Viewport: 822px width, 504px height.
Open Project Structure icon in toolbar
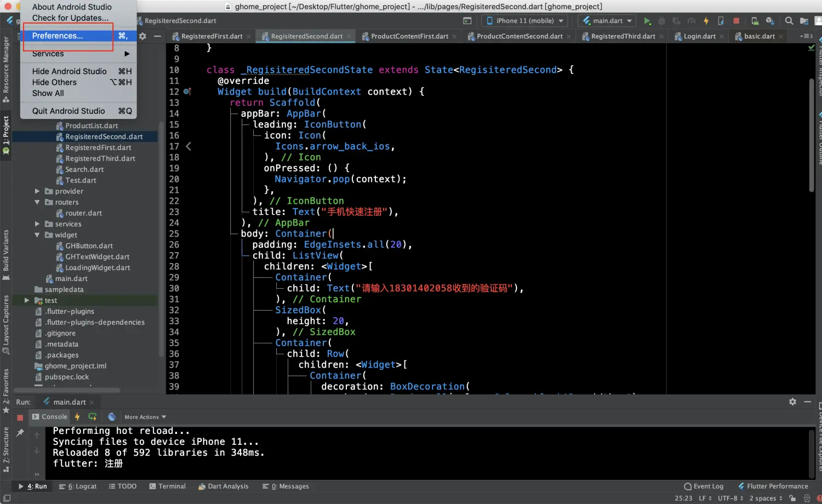[804, 21]
